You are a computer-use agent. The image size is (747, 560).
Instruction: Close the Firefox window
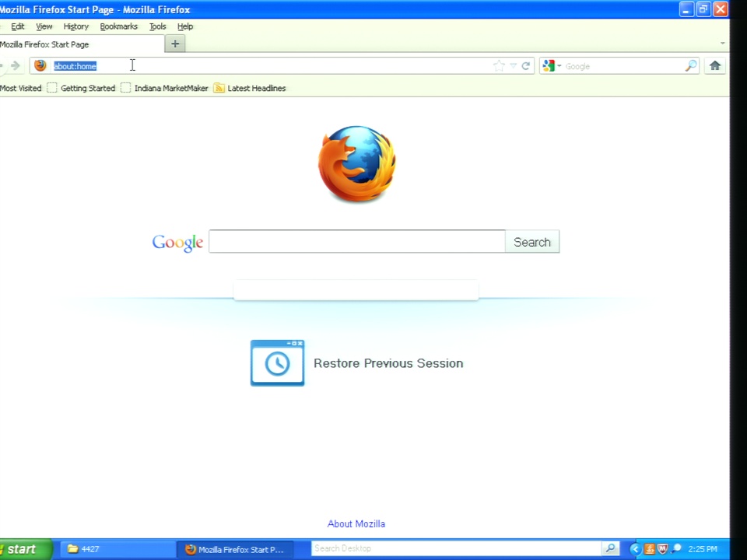(x=721, y=9)
